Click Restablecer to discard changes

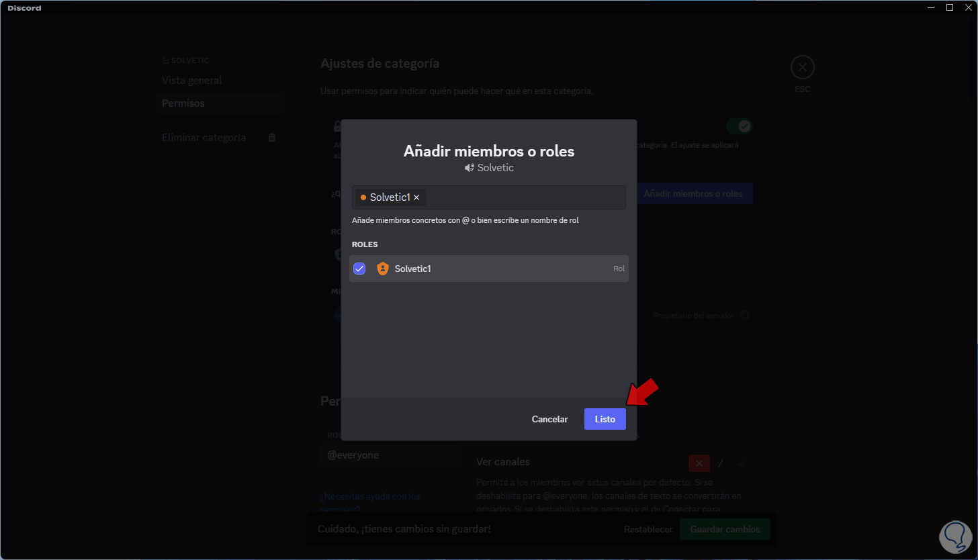(x=648, y=529)
